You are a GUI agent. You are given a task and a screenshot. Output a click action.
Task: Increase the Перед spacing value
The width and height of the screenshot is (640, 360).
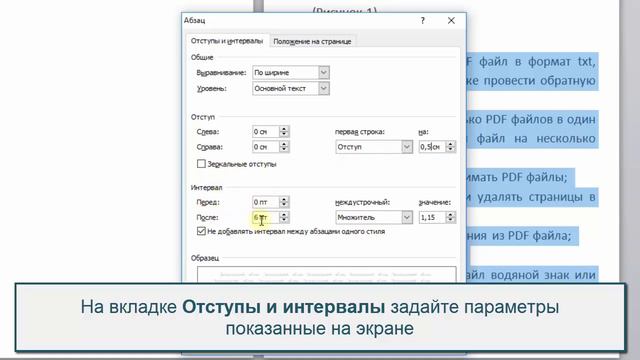coord(284,199)
